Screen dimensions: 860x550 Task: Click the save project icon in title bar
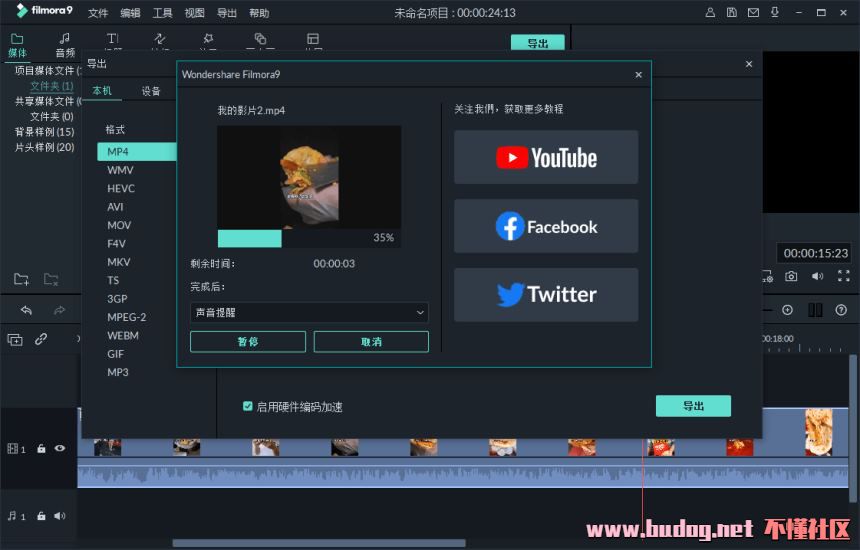[x=732, y=12]
